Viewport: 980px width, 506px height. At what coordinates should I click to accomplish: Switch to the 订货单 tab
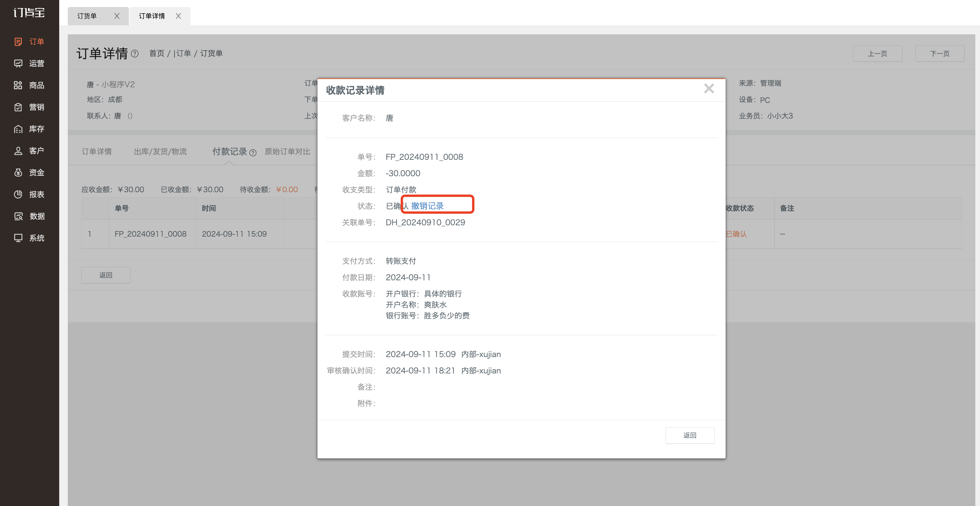point(87,16)
